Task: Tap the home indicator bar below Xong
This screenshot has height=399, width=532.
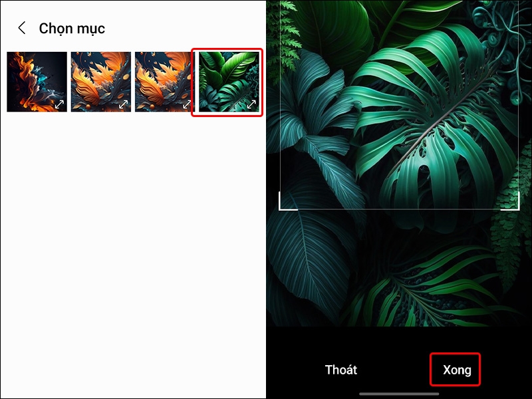Action: click(399, 394)
